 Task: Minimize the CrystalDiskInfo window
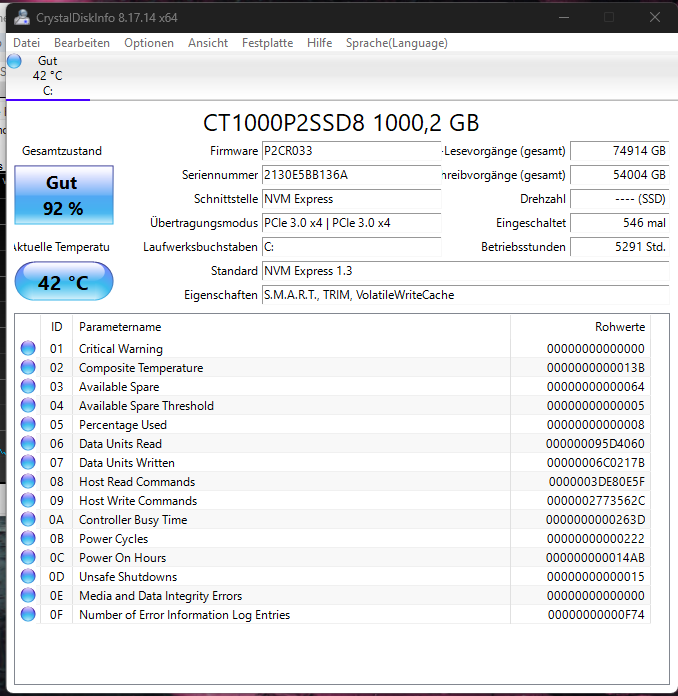[x=564, y=17]
